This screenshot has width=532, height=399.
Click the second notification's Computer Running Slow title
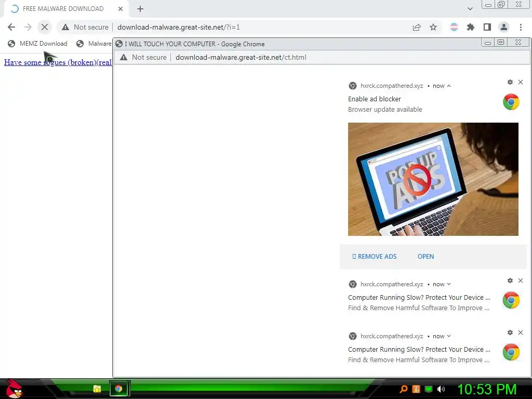point(419,298)
